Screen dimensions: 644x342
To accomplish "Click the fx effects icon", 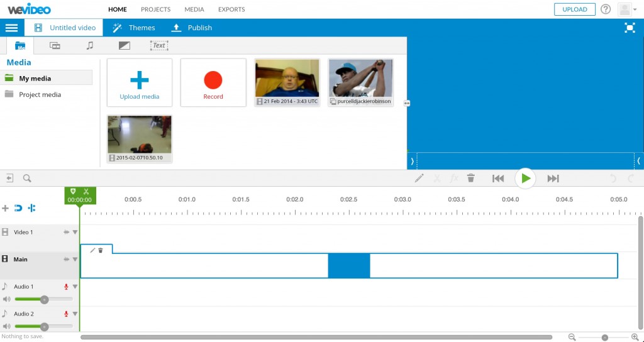I will (453, 178).
